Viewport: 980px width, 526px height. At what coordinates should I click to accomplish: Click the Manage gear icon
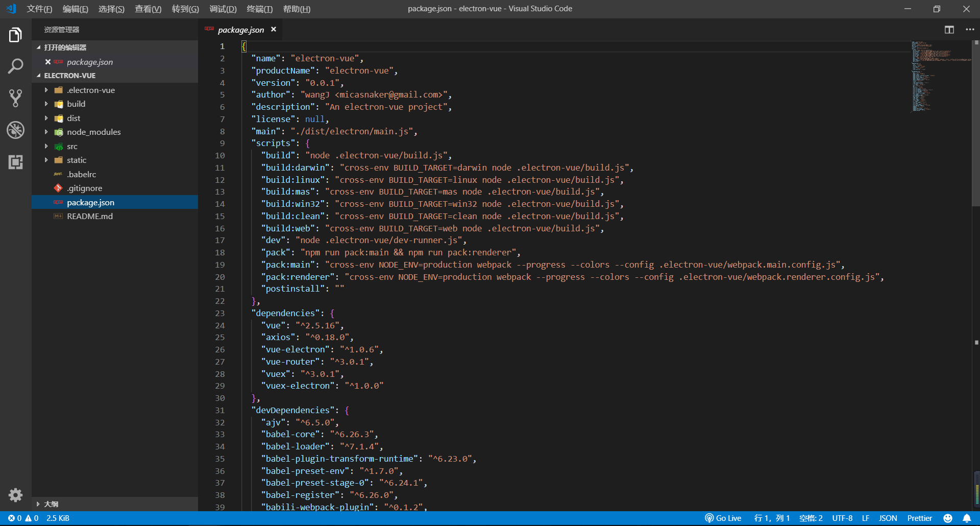coord(15,494)
